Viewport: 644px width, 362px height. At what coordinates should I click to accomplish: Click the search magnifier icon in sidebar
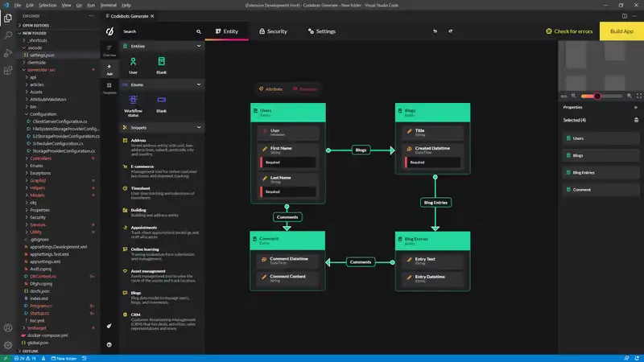[199, 31]
